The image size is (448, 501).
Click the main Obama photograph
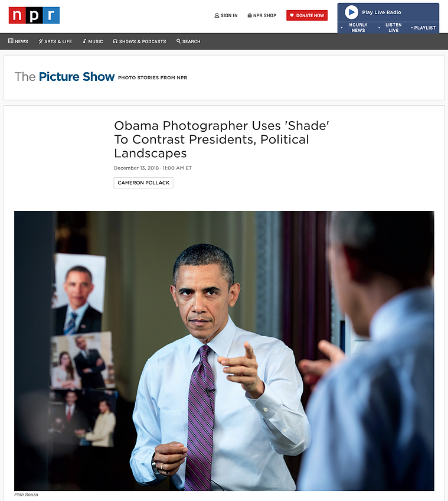[224, 350]
